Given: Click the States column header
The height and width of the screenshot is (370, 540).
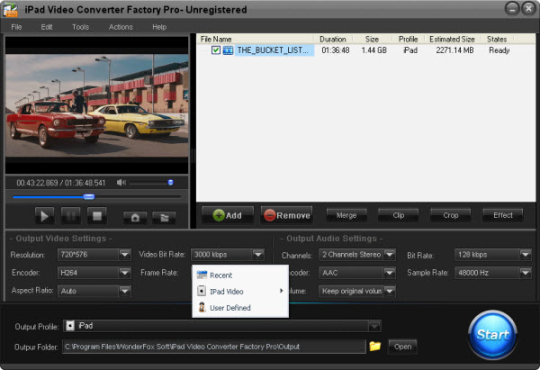Looking at the screenshot, I should click(x=497, y=39).
